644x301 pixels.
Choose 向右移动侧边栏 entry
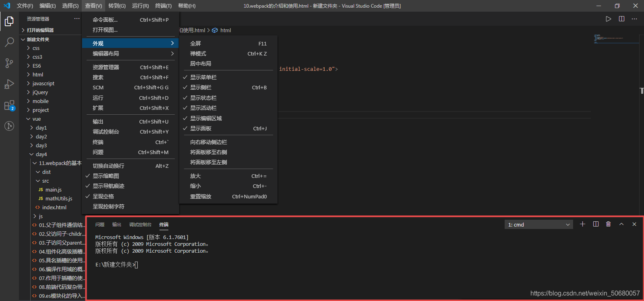coord(228,142)
